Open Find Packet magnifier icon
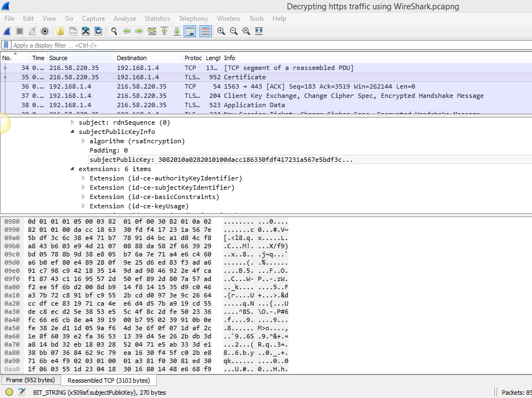This screenshot has width=532, height=398. click(x=114, y=31)
